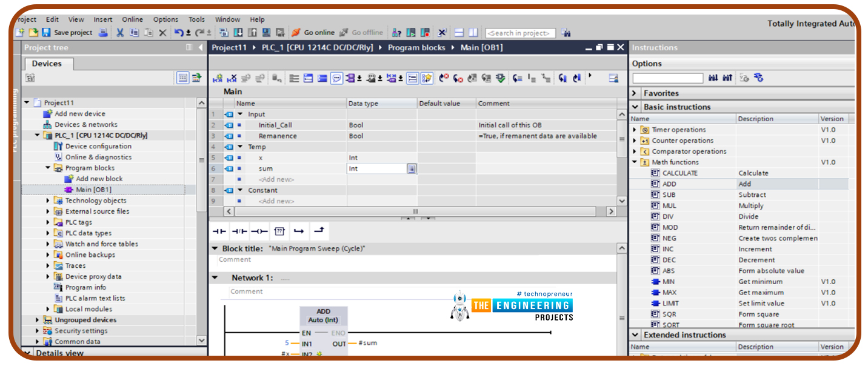Image resolution: width=868 pixels, height=366 pixels.
Task: Click the open project folder icon
Action: point(33,33)
